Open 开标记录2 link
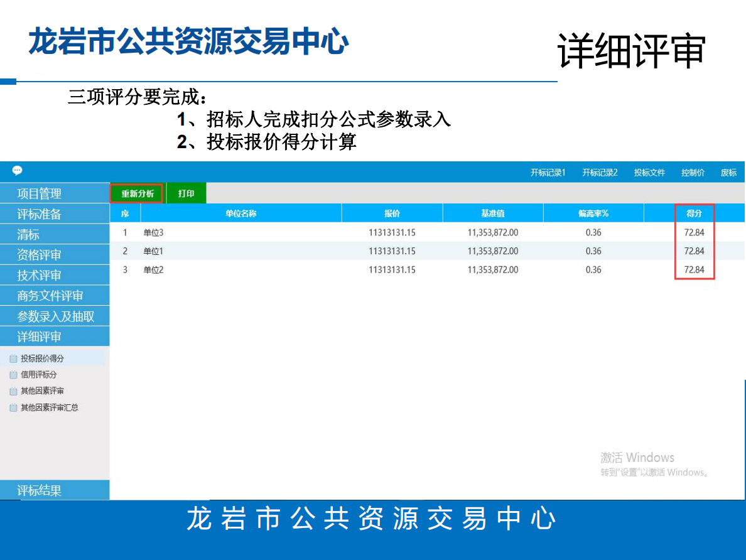This screenshot has width=746, height=560. point(600,173)
